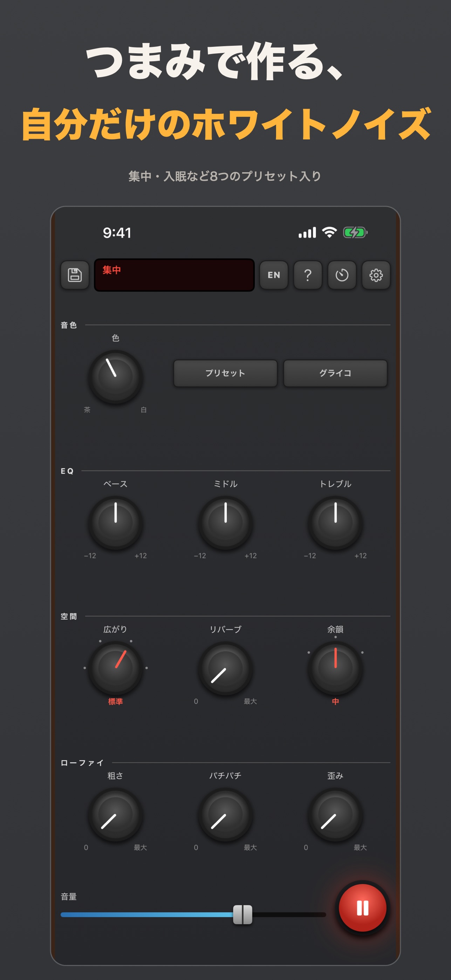Click the battery charging status icon
Screen dimensions: 451x980
point(355,232)
